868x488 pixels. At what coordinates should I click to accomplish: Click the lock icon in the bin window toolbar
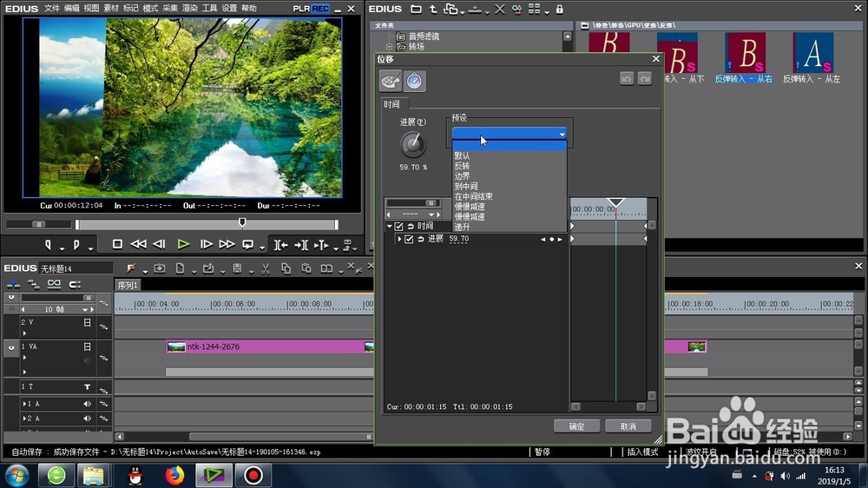click(560, 9)
